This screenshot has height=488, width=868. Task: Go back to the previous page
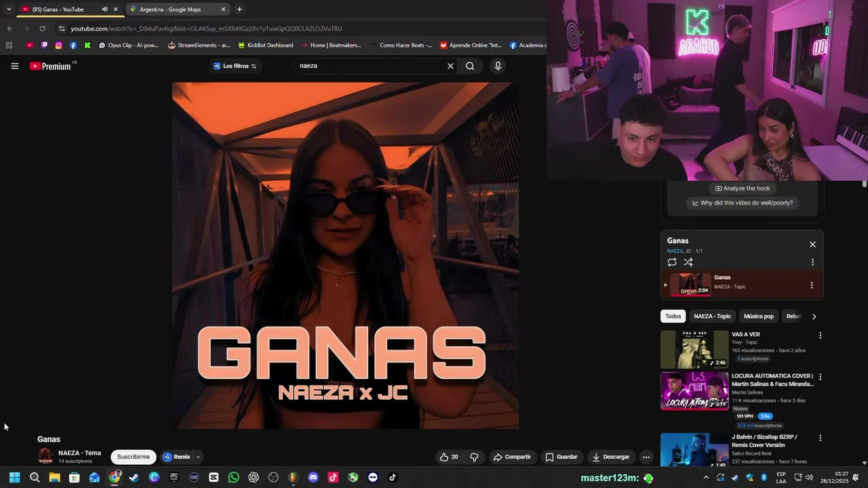coord(9,28)
